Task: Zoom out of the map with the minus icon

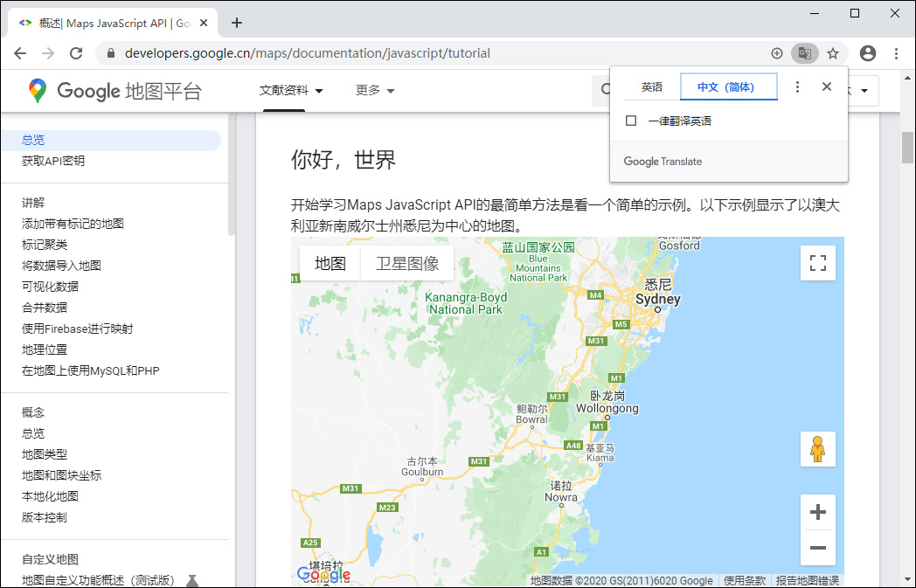Action: 817,548
